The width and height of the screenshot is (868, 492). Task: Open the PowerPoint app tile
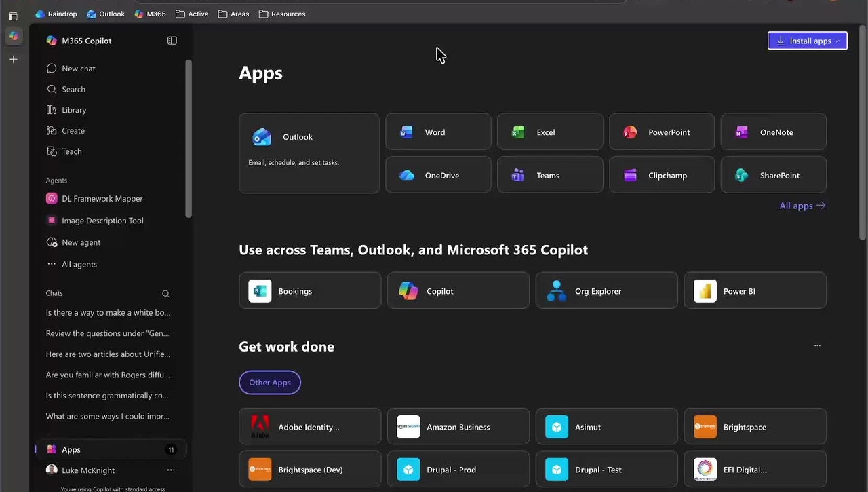point(661,132)
